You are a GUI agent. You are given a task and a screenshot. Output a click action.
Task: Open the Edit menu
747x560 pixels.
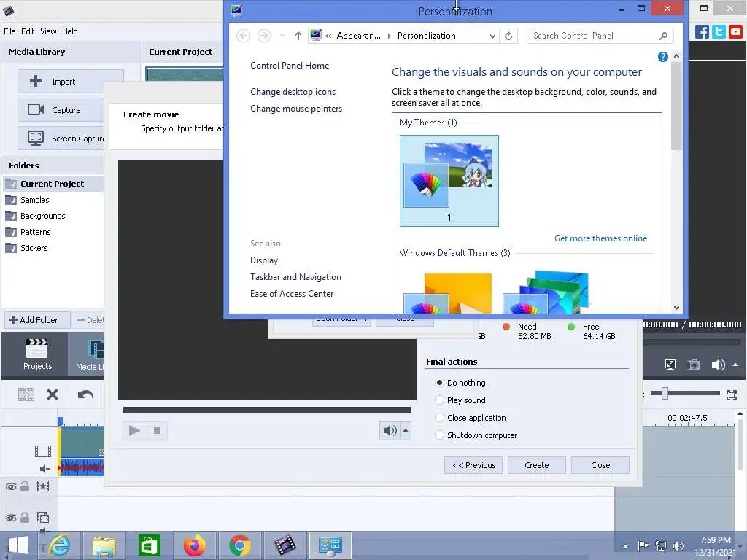28,31
